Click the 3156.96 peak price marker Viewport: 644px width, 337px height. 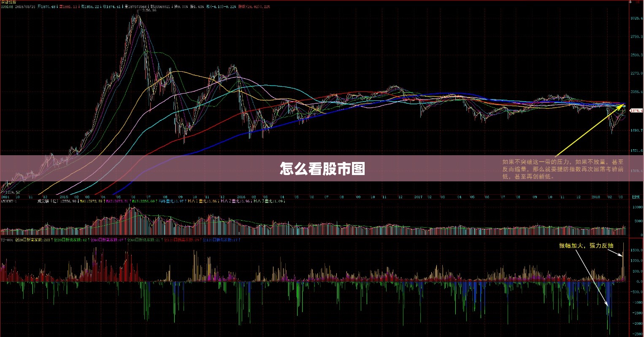(149, 11)
